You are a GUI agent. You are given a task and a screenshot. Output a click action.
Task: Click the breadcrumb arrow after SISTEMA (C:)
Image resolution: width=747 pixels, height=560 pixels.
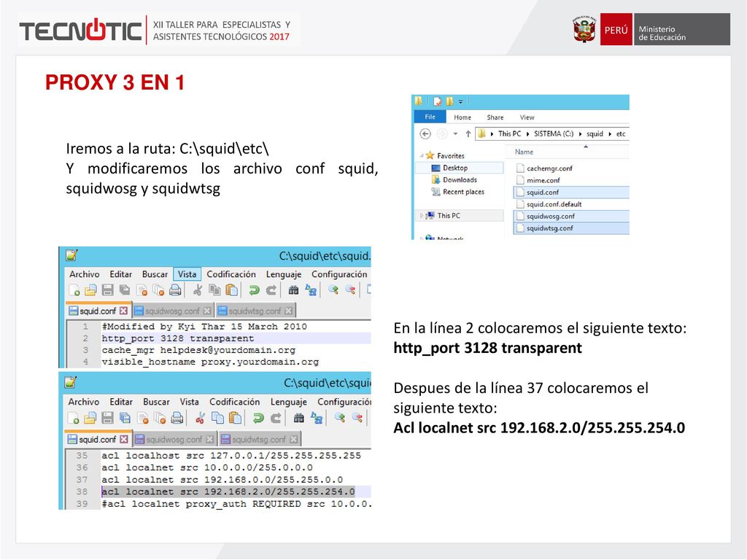tap(580, 134)
